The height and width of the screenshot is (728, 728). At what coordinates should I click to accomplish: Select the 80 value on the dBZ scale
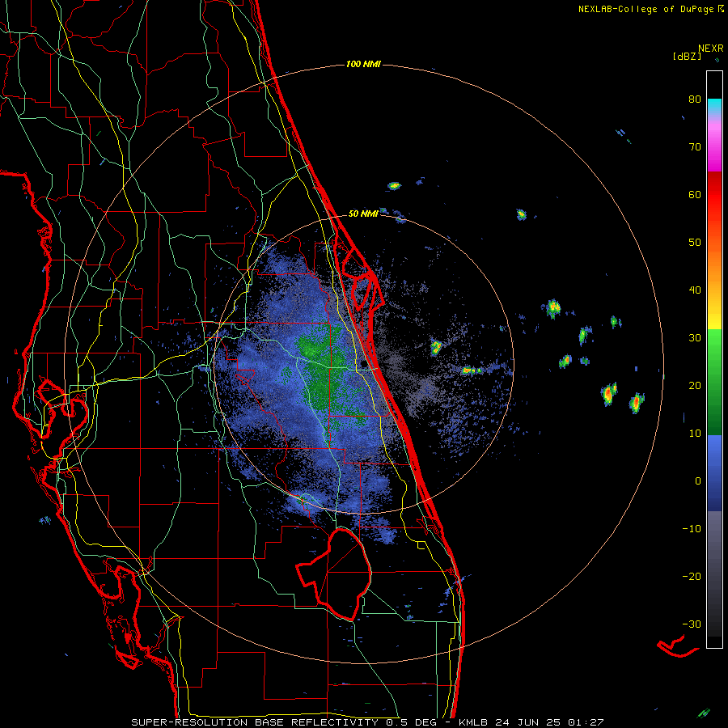coord(695,99)
